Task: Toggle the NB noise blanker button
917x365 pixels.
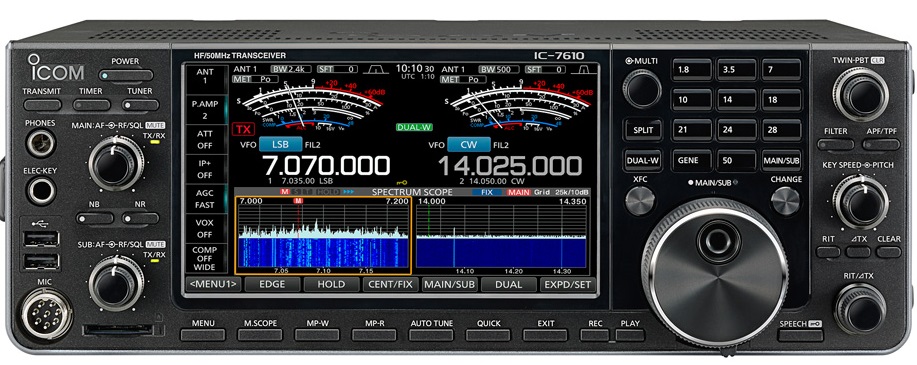Action: click(x=95, y=218)
